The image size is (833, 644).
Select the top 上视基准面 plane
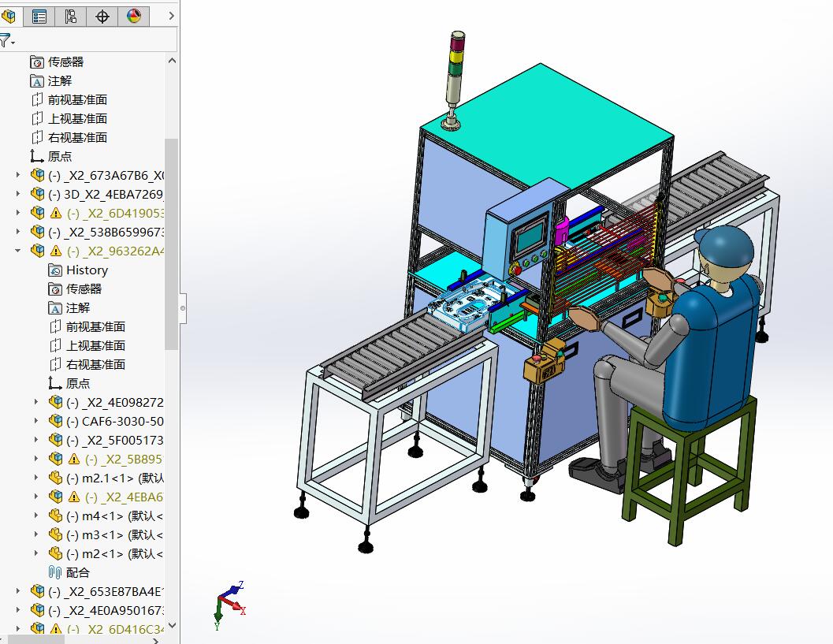[x=69, y=118]
